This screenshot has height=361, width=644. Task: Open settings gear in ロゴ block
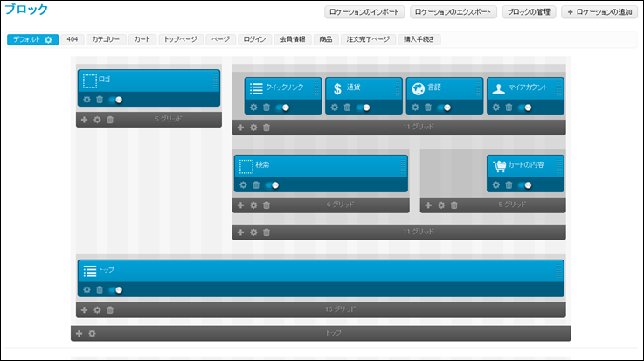tap(87, 100)
